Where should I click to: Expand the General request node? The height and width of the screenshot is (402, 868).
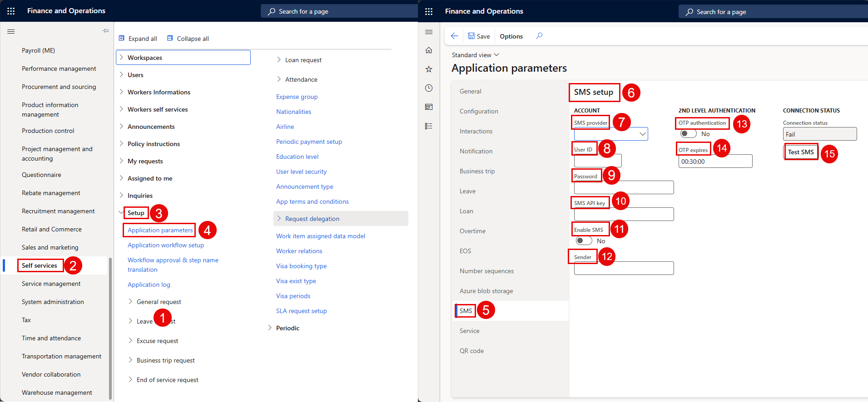(130, 301)
